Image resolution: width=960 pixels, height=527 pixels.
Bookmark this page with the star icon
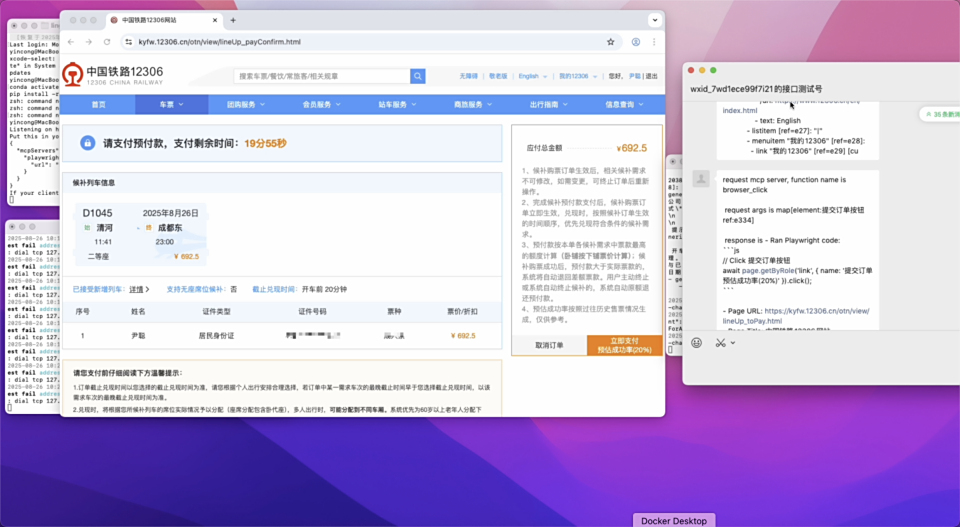610,42
